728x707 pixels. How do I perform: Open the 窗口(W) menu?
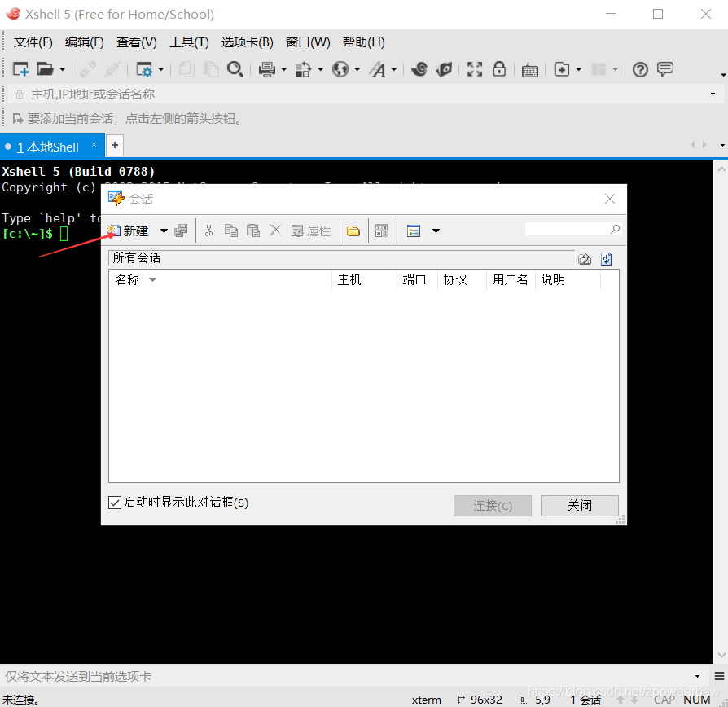(x=308, y=42)
